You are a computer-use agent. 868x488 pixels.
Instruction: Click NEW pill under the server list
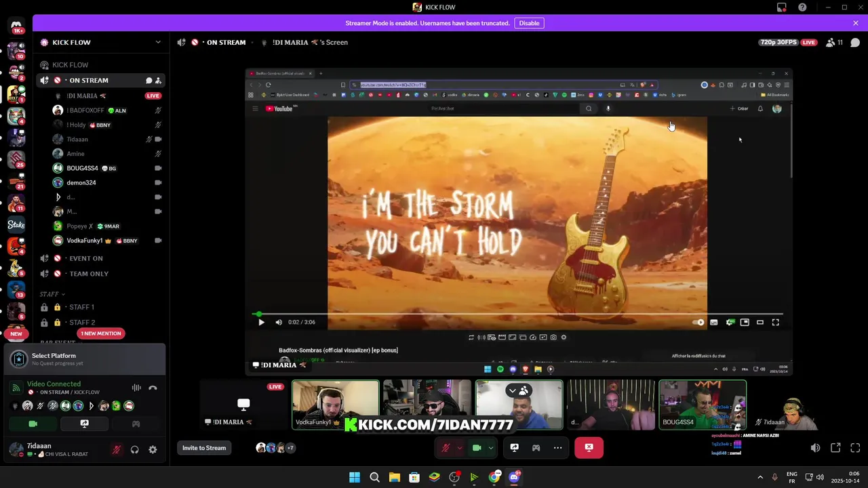pyautogui.click(x=16, y=333)
